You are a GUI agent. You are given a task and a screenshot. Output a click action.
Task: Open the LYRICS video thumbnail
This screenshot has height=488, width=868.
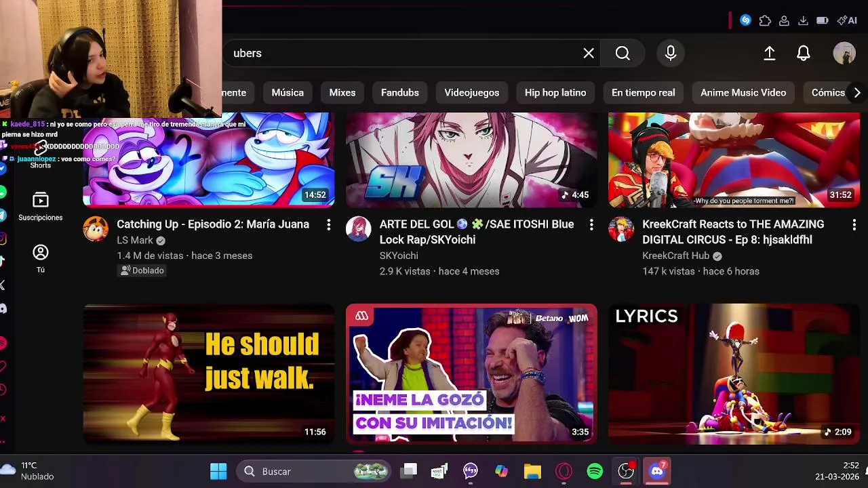pyautogui.click(x=734, y=373)
